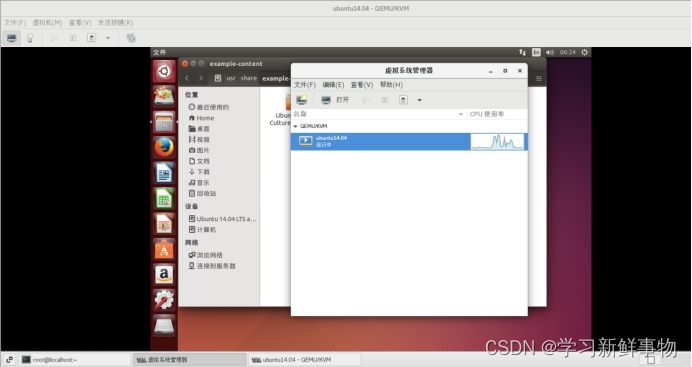Click the shutdown icon in the 虚拟系统管理器 toolbar
The image size is (692, 367).
[x=403, y=100]
